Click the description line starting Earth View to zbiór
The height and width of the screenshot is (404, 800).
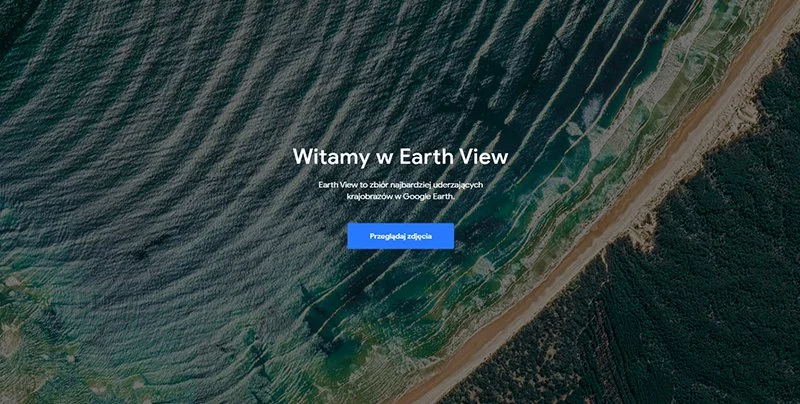(401, 185)
